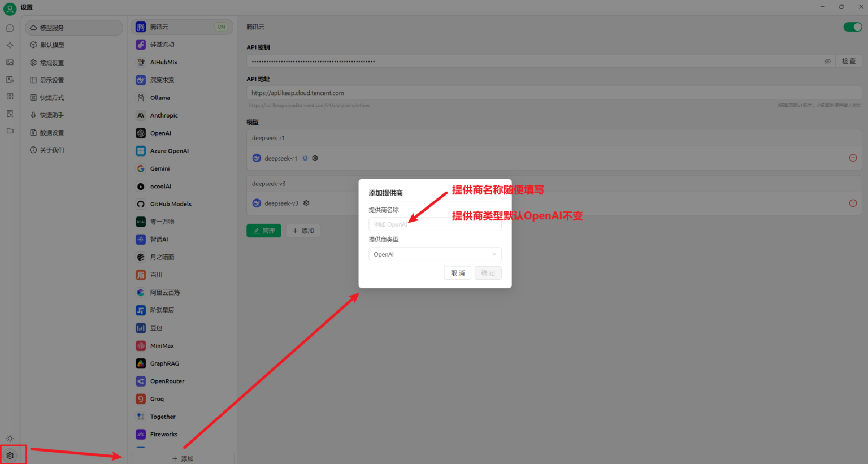Viewport: 868px width, 464px height.
Task: Open the chat assistant sidebar icon
Action: pos(10,28)
